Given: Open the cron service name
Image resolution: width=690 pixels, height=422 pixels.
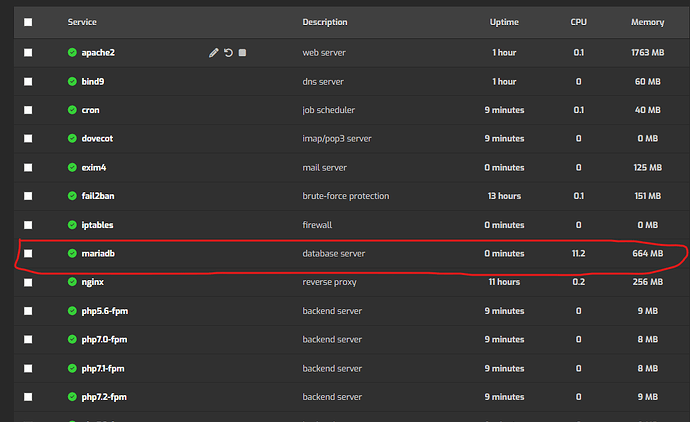Looking at the screenshot, I should pyautogui.click(x=90, y=110).
